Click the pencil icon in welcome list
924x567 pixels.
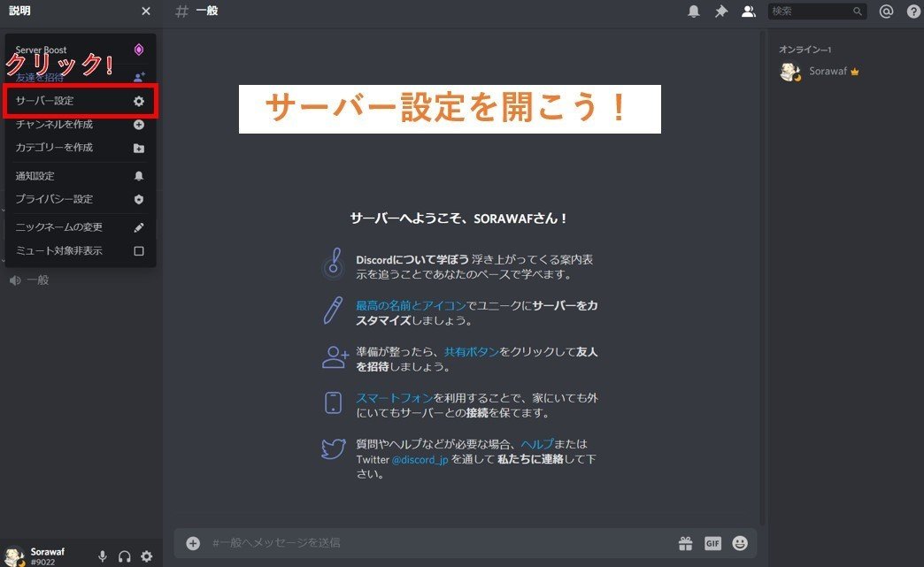[x=333, y=310]
